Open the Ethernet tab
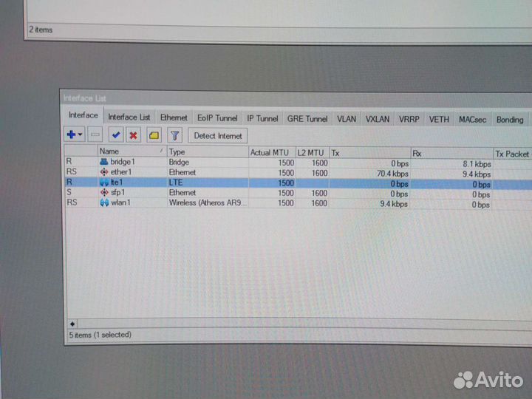 [174, 117]
